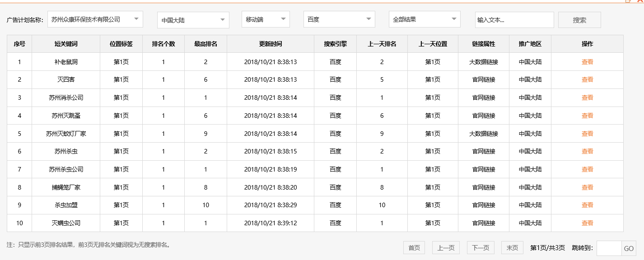Click the 搜索 search button
Viewport: 644px width, 260px height.
click(579, 19)
